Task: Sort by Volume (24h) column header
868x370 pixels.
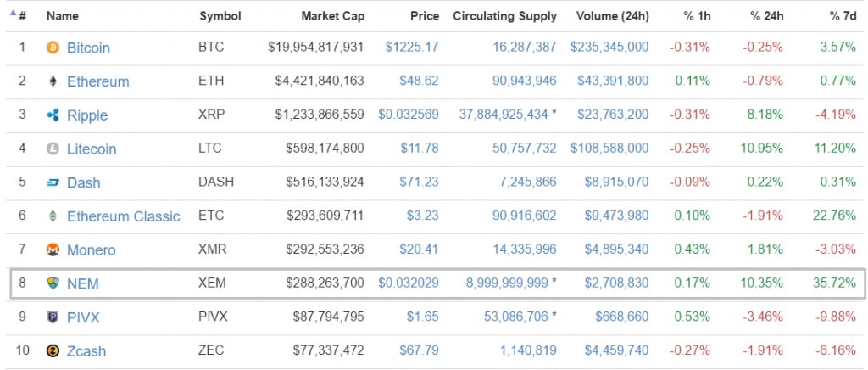Action: coord(612,16)
